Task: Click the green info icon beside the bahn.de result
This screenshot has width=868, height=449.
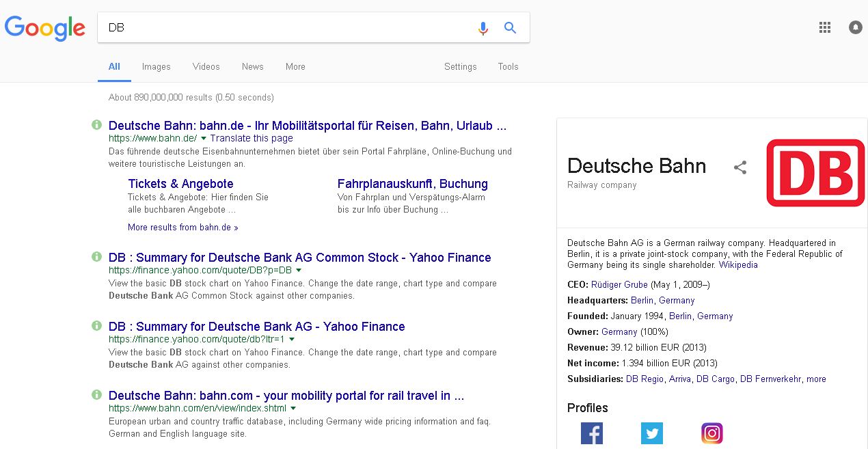Action: pyautogui.click(x=97, y=125)
